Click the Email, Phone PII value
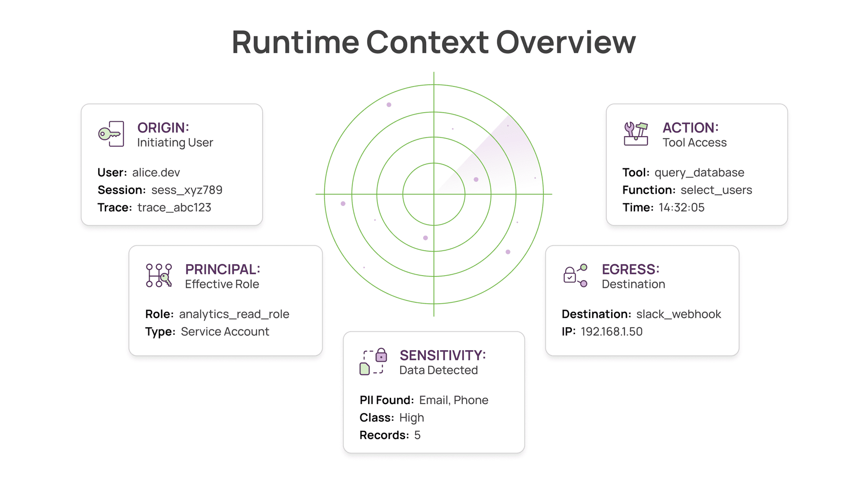Screen dimensions: 868x491 tap(453, 400)
